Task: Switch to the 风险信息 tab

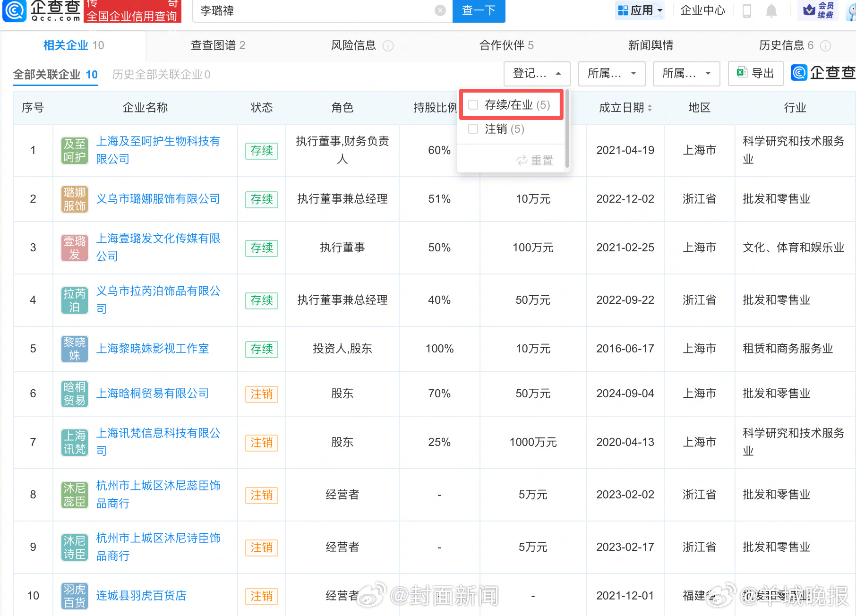Action: (x=353, y=45)
